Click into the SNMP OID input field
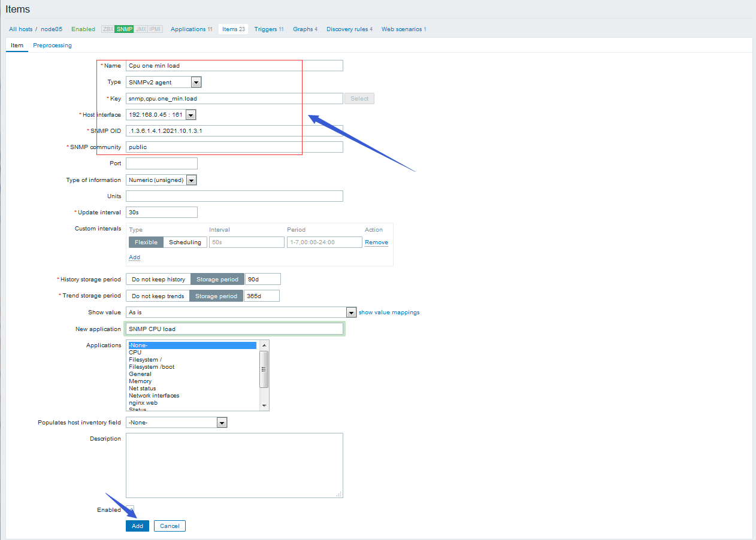756x540 pixels. [x=234, y=131]
